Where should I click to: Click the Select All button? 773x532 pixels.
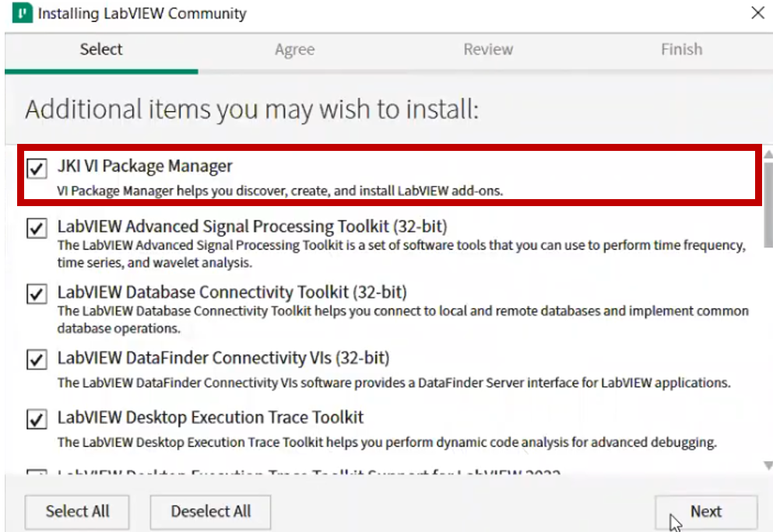coord(77,512)
